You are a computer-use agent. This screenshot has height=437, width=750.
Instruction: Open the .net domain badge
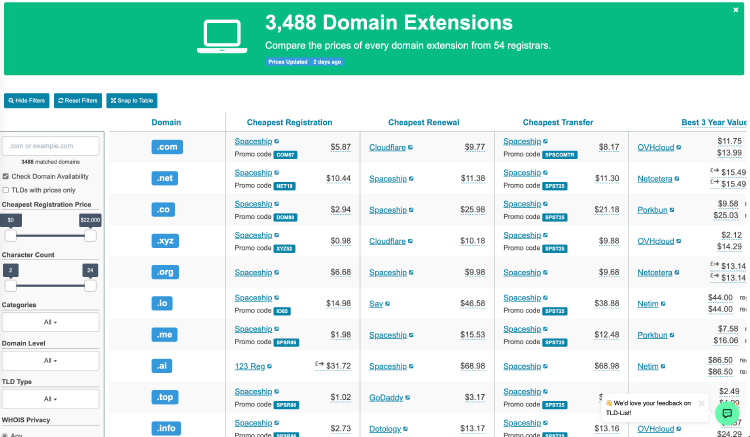165,178
